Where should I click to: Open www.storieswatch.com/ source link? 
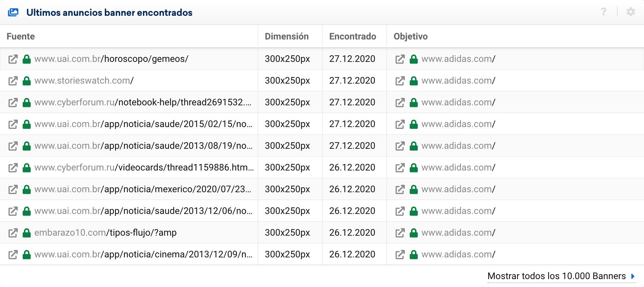point(84,81)
